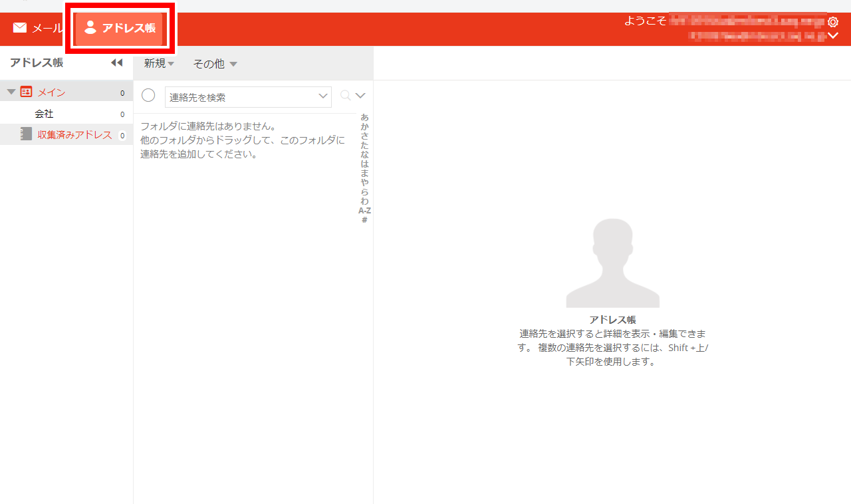Click the ようこそ welcome text
The width and height of the screenshot is (851, 504).
point(645,21)
